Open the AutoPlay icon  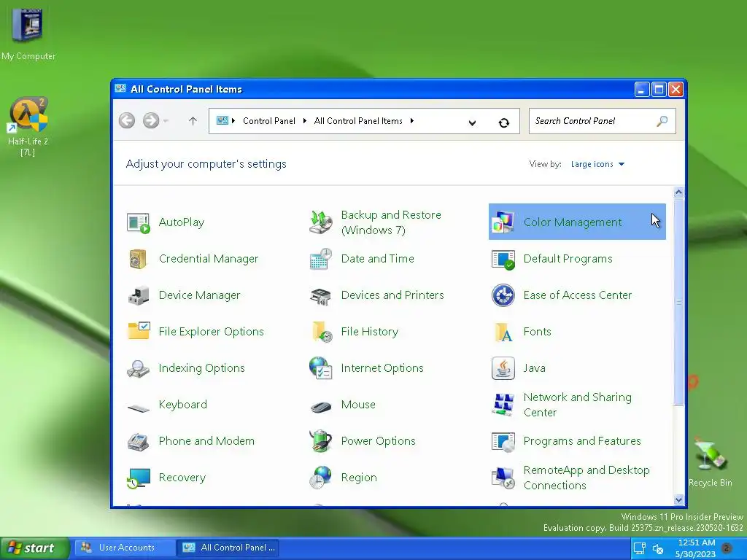coord(138,222)
